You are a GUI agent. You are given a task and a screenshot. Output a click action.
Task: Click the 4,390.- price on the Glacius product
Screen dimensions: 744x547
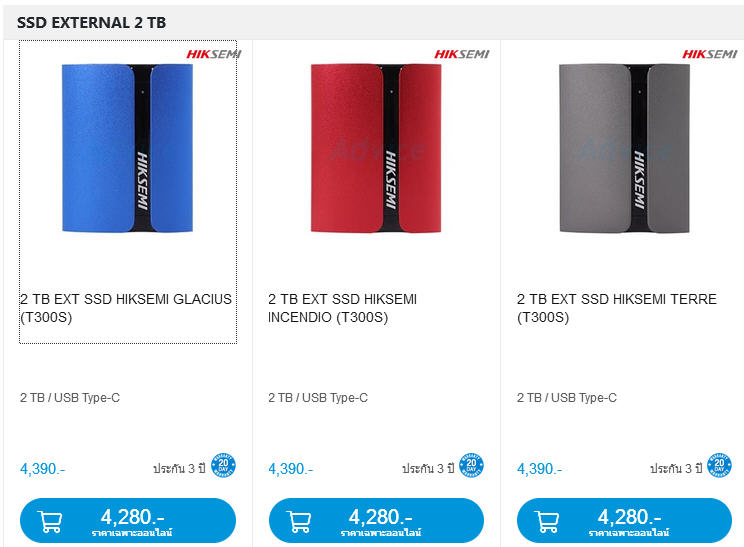click(x=43, y=469)
